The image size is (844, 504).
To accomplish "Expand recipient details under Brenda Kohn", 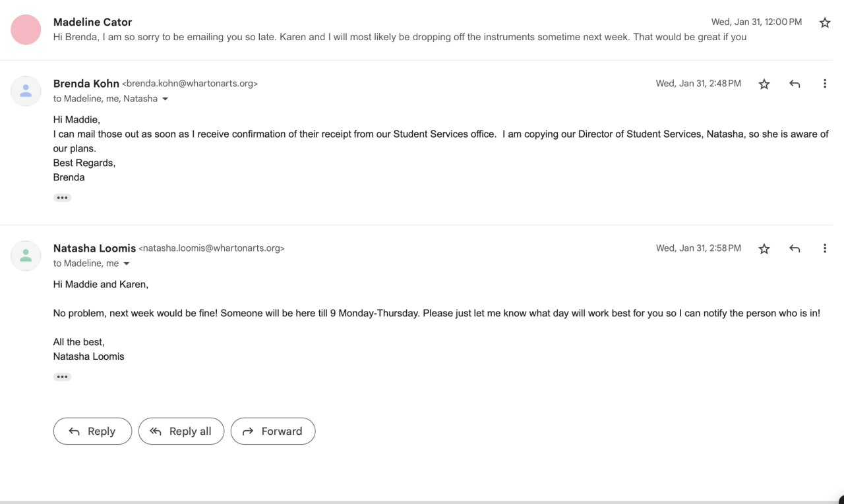I will 165,99.
